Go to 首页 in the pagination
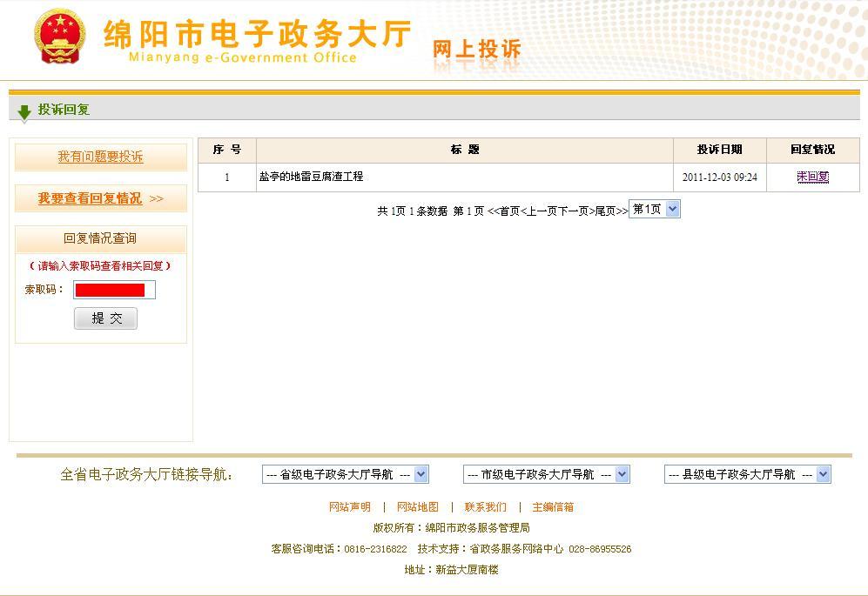 (508, 211)
